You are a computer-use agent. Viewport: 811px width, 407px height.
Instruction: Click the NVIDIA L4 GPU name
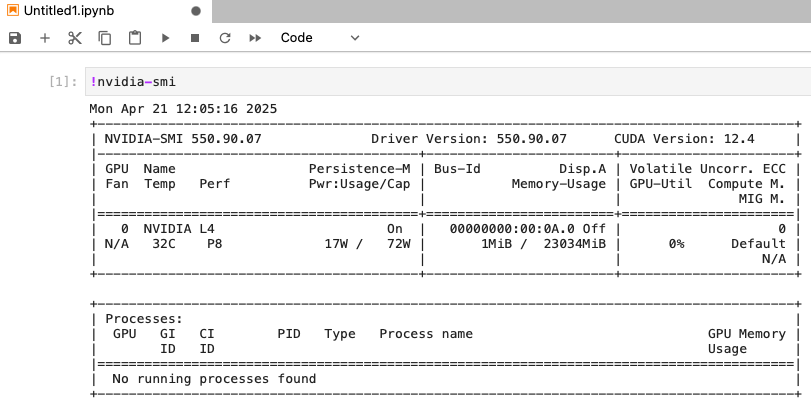(x=178, y=229)
